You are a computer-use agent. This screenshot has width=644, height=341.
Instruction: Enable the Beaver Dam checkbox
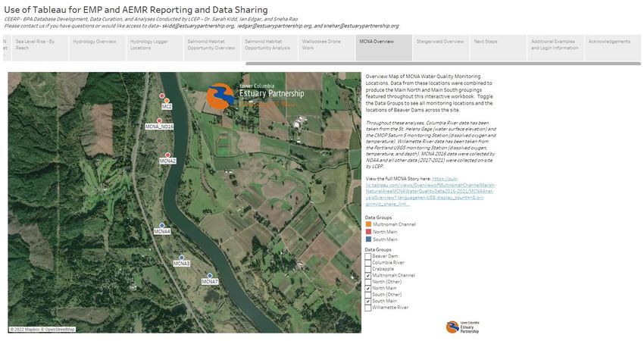[368, 256]
